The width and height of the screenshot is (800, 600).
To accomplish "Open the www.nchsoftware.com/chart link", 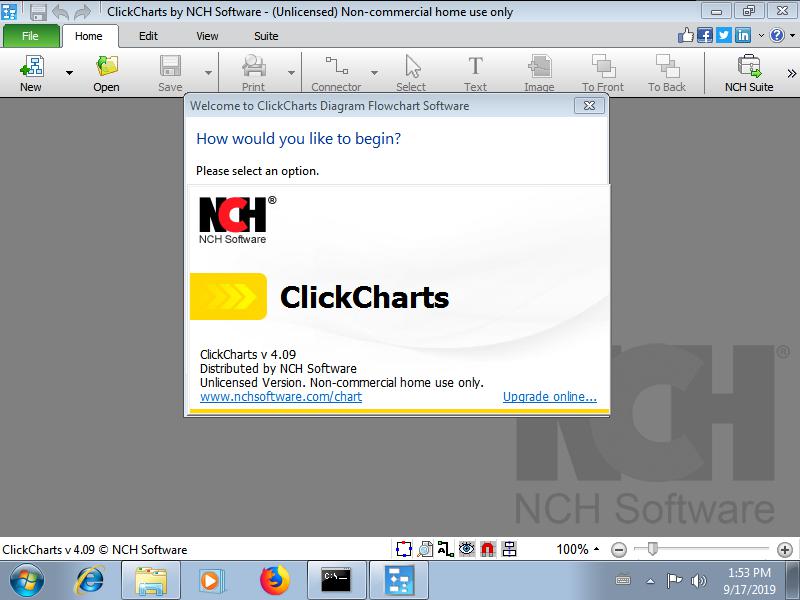I will (x=281, y=397).
